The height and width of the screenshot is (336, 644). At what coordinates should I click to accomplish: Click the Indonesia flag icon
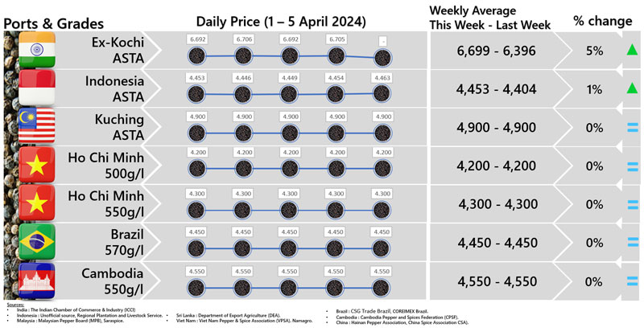[x=35, y=88]
